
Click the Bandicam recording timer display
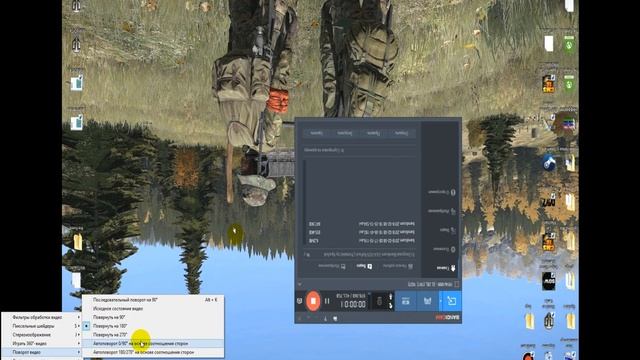click(353, 304)
